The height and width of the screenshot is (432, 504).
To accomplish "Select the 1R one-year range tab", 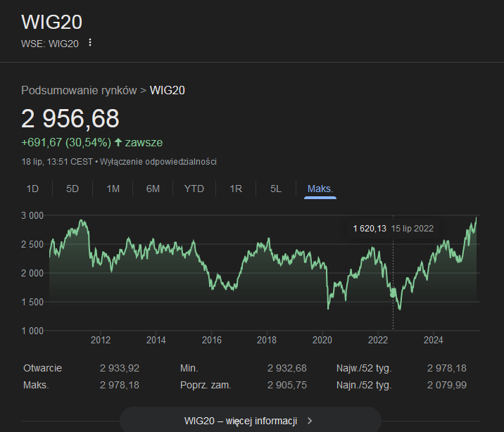I will (x=236, y=189).
